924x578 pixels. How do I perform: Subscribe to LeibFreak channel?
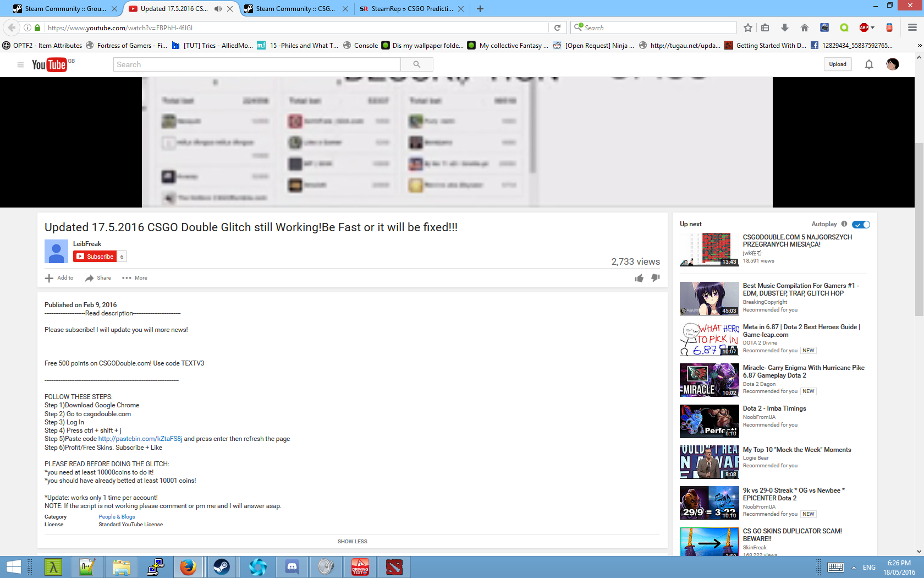point(95,257)
